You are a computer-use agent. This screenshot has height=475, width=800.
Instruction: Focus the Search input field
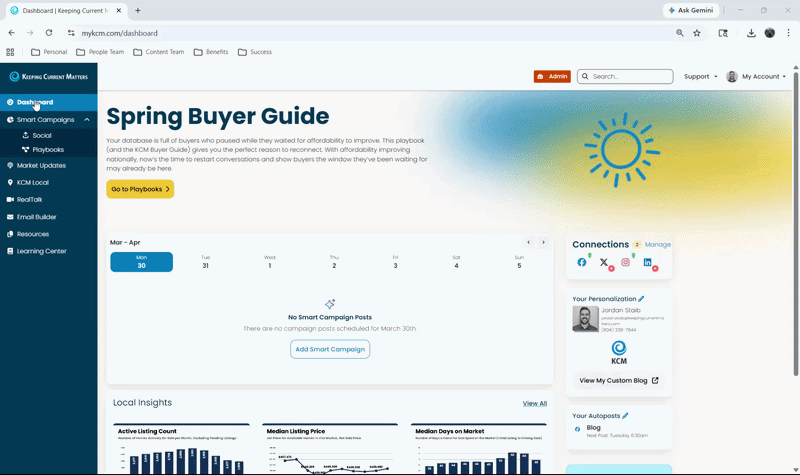click(x=625, y=77)
